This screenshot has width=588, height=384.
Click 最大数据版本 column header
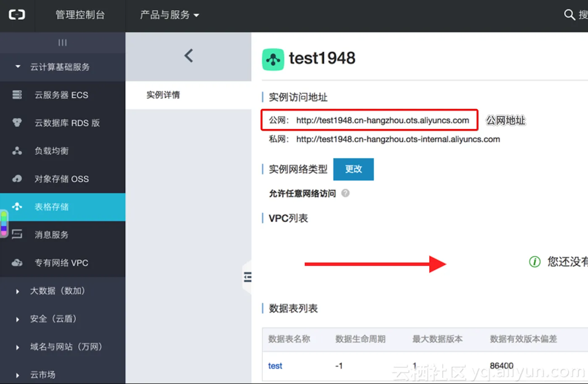tap(438, 339)
